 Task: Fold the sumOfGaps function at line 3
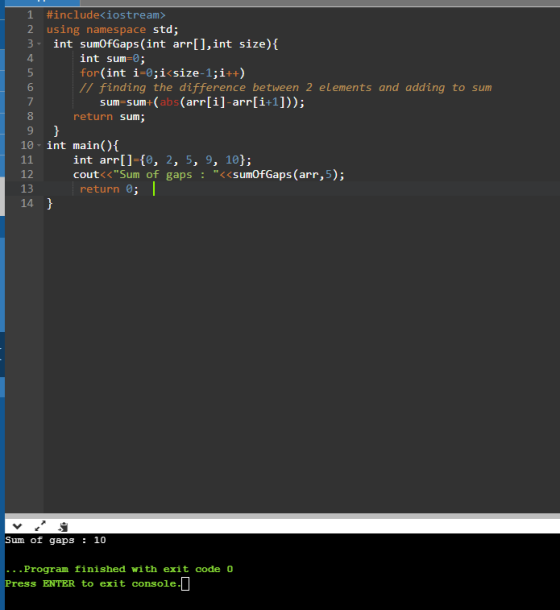tap(39, 44)
